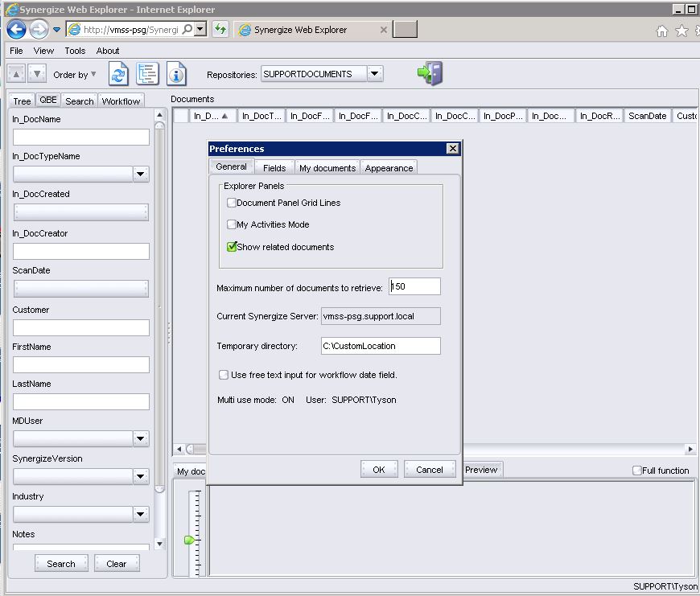This screenshot has width=700, height=596.
Task: Close the Synergize Web Explorer browser tab
Action: point(384,30)
